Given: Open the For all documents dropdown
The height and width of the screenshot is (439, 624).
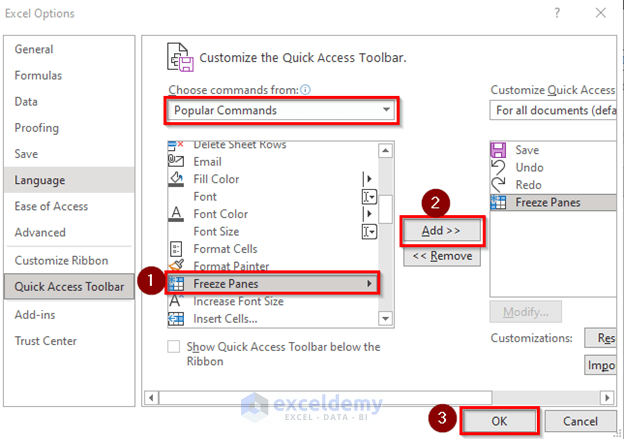Looking at the screenshot, I should (x=556, y=110).
